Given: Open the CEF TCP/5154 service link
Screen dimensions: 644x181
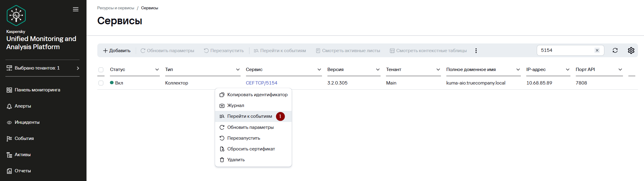Looking at the screenshot, I should (x=261, y=83).
